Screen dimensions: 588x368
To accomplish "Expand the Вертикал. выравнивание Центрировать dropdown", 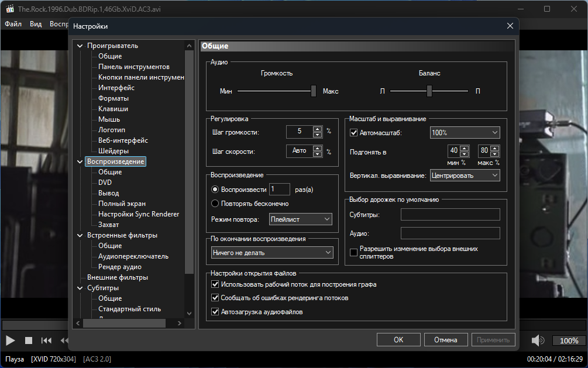I will click(465, 175).
